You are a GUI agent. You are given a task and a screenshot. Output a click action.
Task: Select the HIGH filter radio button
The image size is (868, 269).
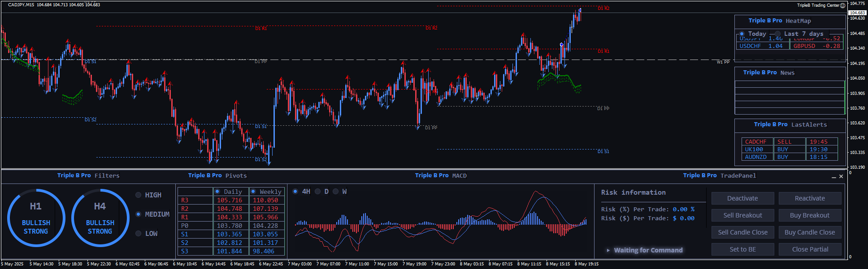click(138, 195)
